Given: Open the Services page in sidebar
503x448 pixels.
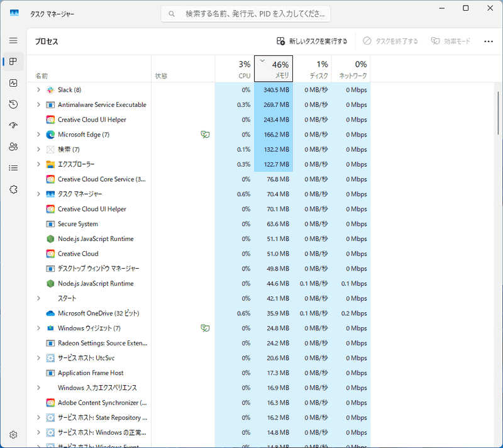Looking at the screenshot, I should (13, 189).
